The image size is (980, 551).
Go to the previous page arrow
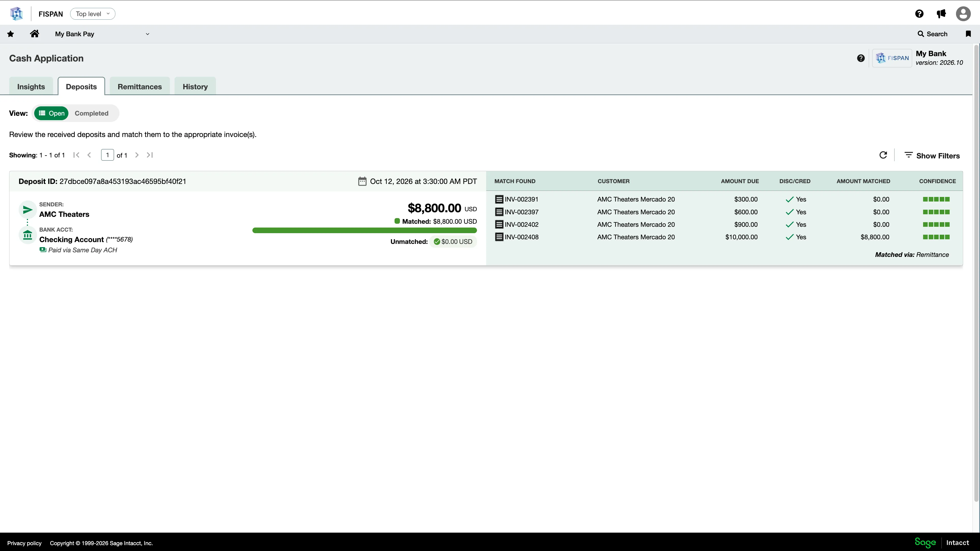click(x=89, y=155)
